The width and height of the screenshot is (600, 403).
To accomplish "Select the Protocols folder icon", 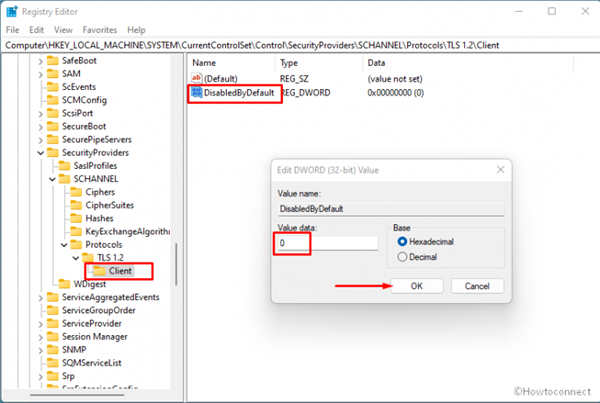I will pyautogui.click(x=76, y=245).
